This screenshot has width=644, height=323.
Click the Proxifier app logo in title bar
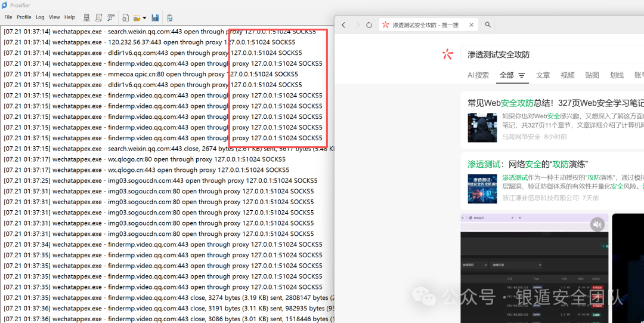pyautogui.click(x=5, y=5)
